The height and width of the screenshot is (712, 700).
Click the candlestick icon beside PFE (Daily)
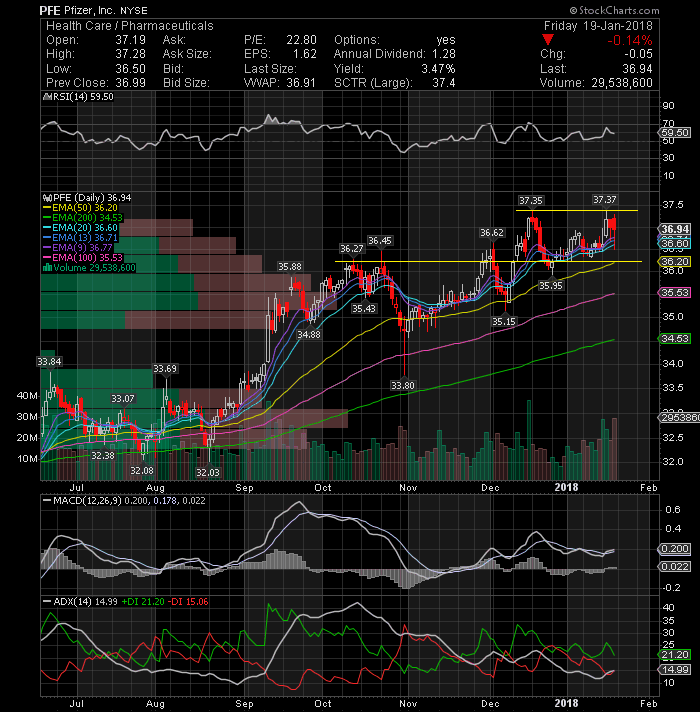[47, 198]
